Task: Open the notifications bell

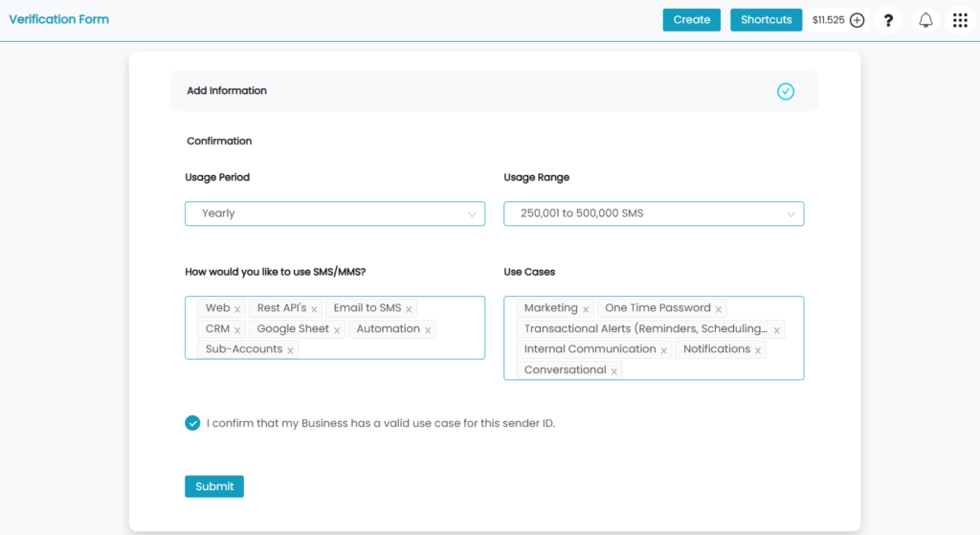Action: pos(925,20)
